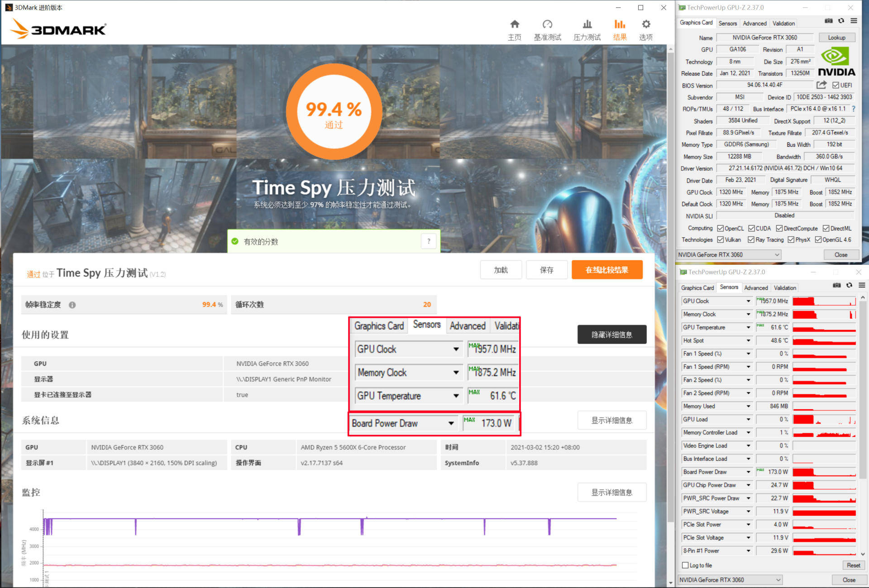Click the GPU Load sensor graph

[824, 420]
